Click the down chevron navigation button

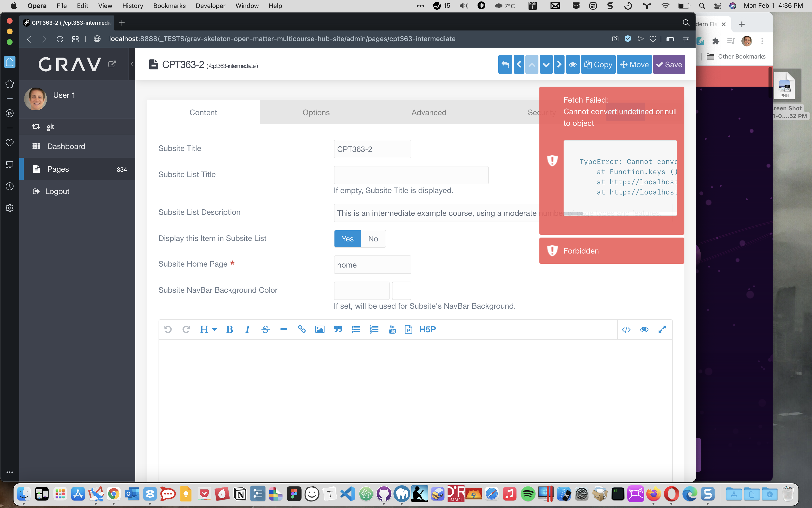546,64
